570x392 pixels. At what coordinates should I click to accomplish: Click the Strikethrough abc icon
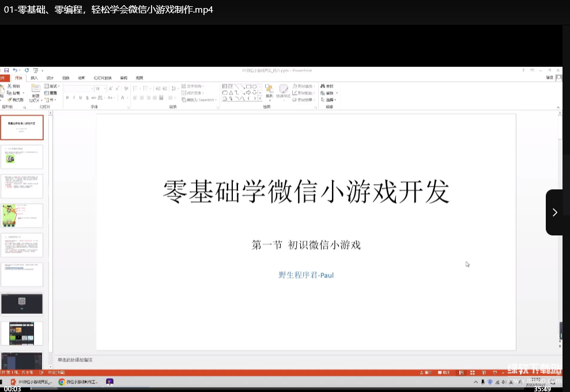[94, 98]
